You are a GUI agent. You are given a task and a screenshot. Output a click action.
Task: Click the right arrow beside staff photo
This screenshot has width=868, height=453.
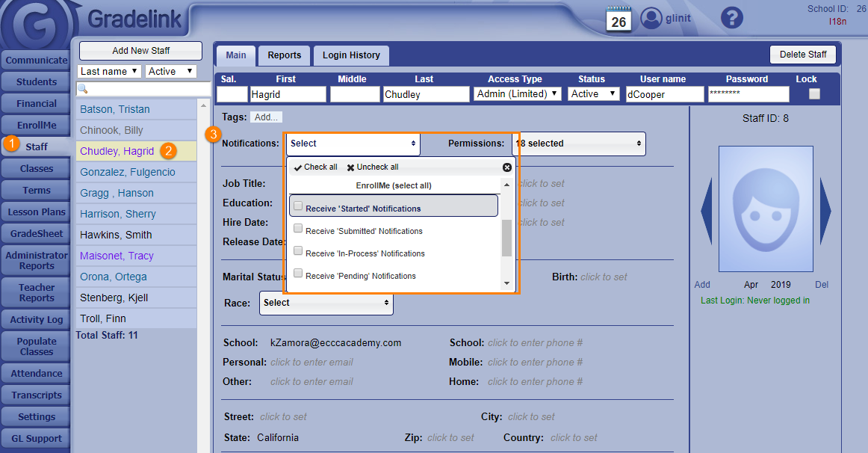[825, 212]
